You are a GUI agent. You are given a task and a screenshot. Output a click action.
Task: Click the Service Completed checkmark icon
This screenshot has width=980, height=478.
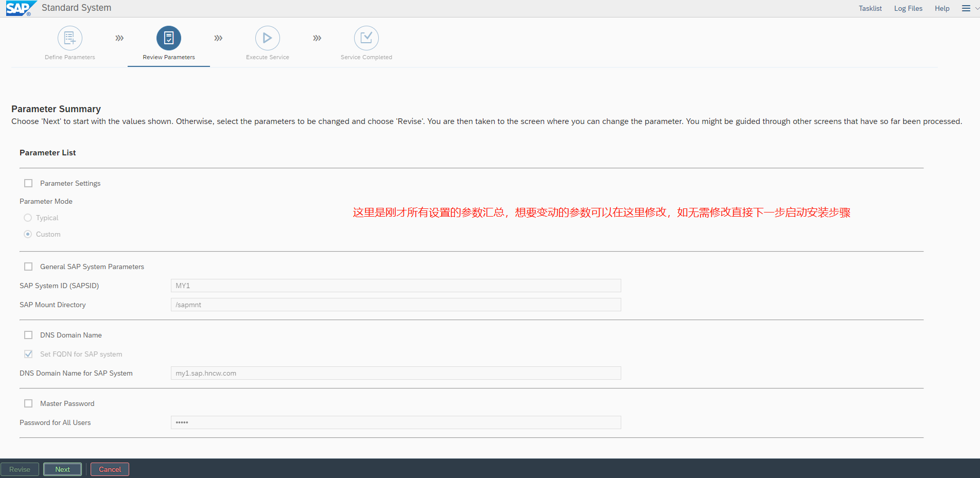pos(366,38)
